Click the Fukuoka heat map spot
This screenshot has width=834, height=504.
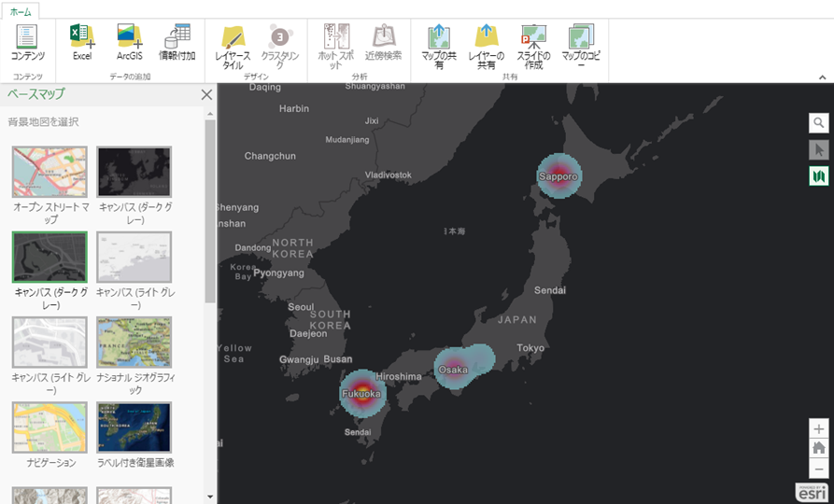pyautogui.click(x=362, y=394)
